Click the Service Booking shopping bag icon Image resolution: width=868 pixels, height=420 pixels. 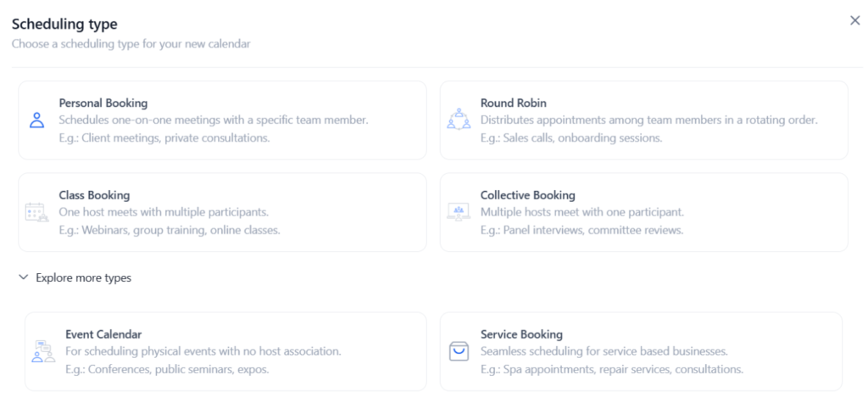(x=459, y=351)
